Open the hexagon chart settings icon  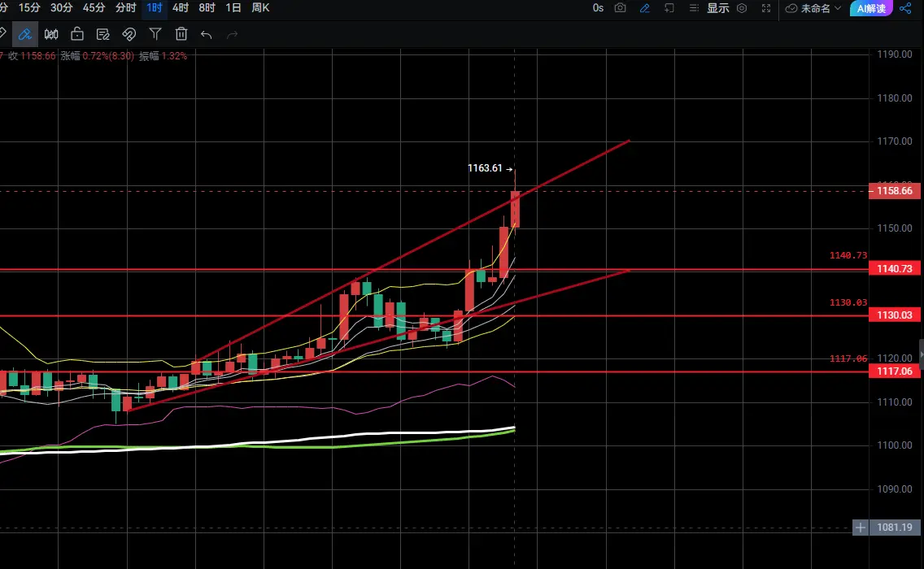click(743, 8)
